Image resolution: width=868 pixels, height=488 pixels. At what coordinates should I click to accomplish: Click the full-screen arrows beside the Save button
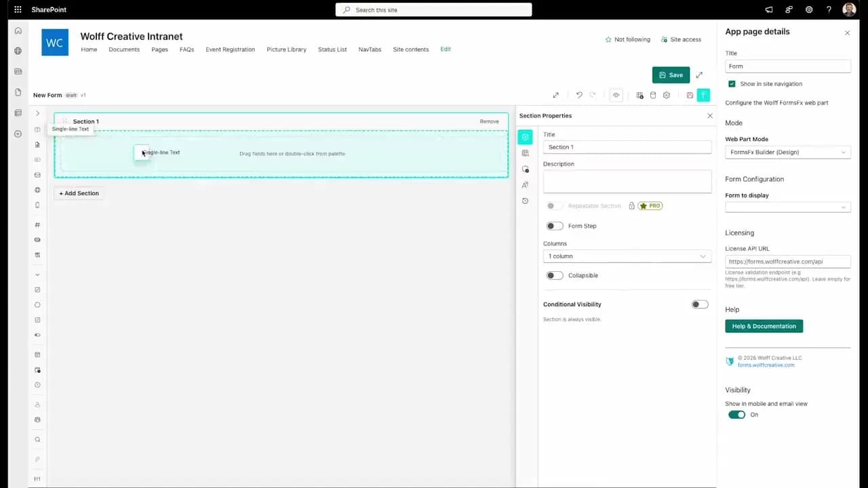point(699,75)
